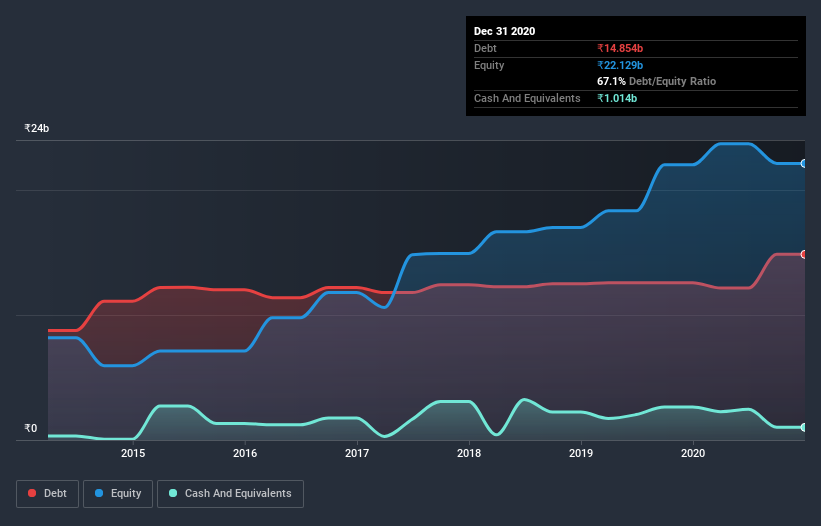Toggle the Debt legend button

pyautogui.click(x=48, y=494)
